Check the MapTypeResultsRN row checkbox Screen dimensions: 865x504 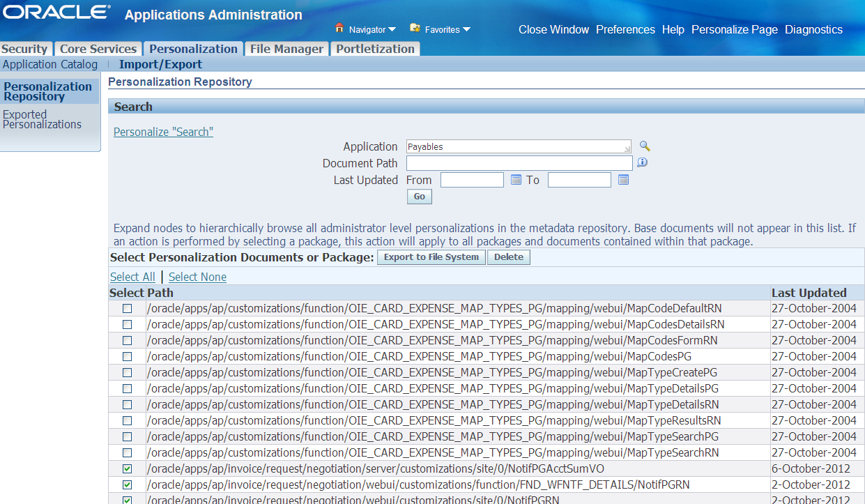[x=128, y=420]
